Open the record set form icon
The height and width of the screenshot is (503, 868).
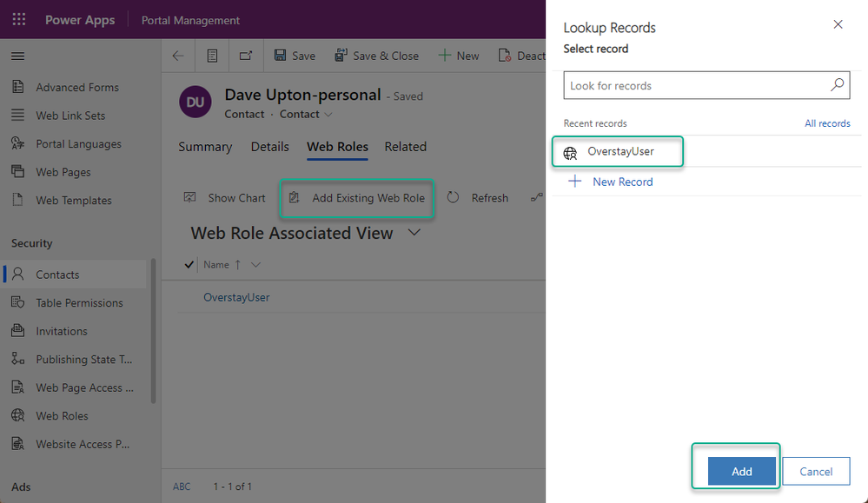(212, 56)
